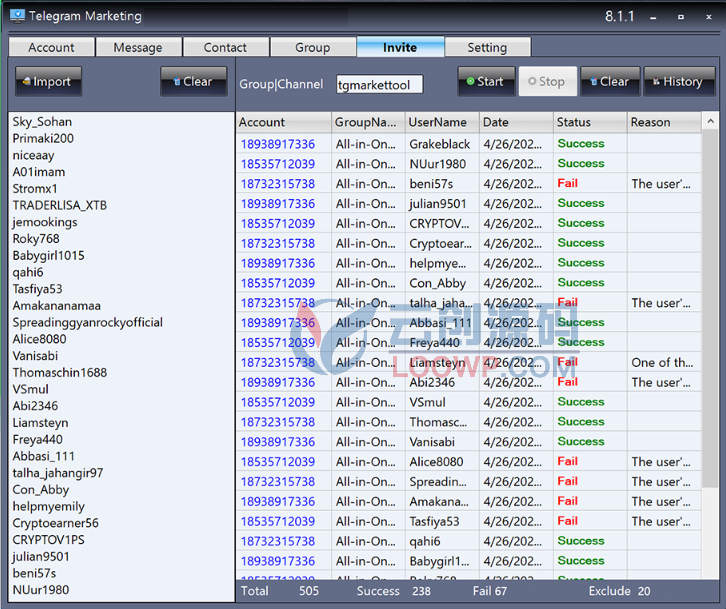This screenshot has height=609, width=726.
Task: Click the Total 505 status entry
Action: [x=280, y=591]
